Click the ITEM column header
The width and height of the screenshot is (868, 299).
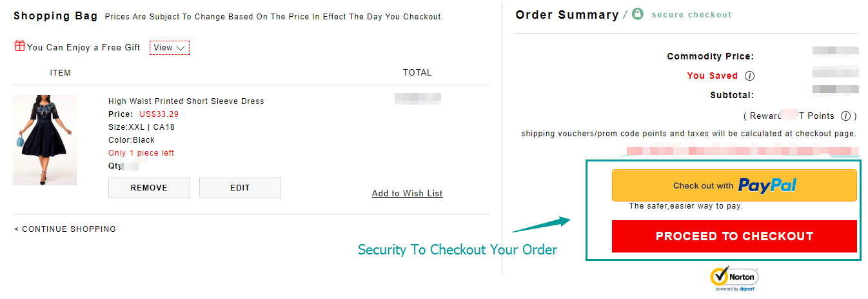pos(61,73)
